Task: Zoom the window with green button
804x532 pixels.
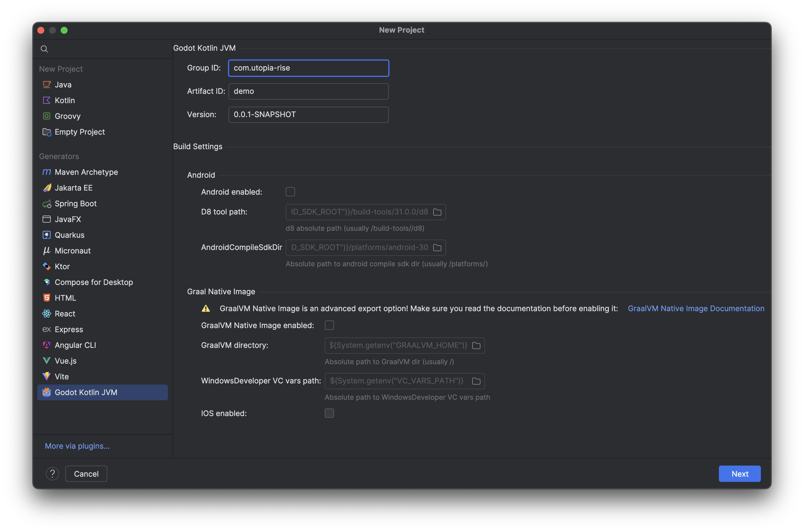Action: pos(64,30)
